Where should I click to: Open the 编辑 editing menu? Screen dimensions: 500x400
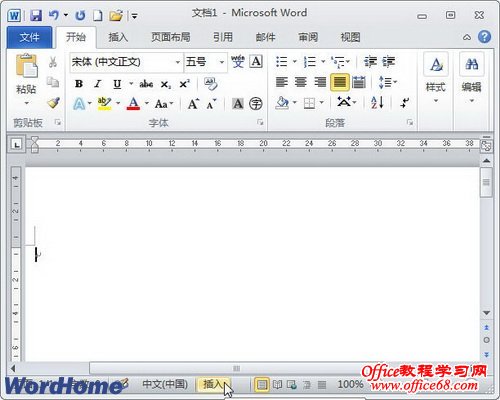[x=471, y=78]
